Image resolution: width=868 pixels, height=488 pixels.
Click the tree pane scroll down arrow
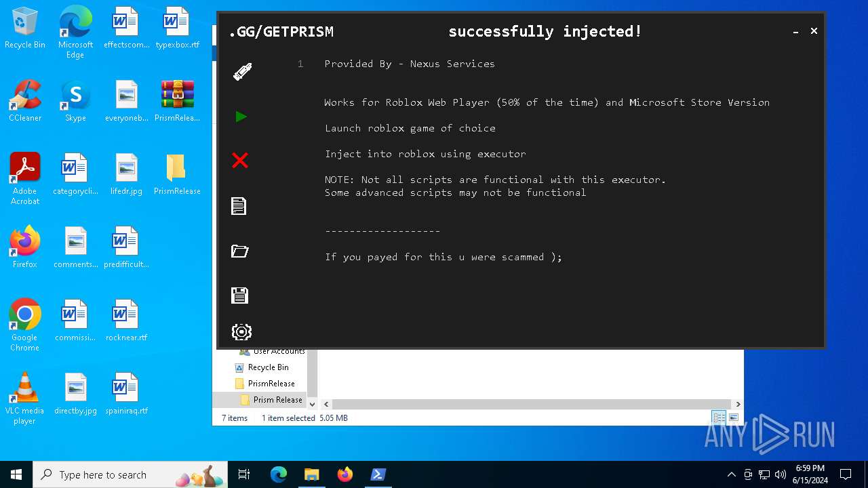coord(313,404)
